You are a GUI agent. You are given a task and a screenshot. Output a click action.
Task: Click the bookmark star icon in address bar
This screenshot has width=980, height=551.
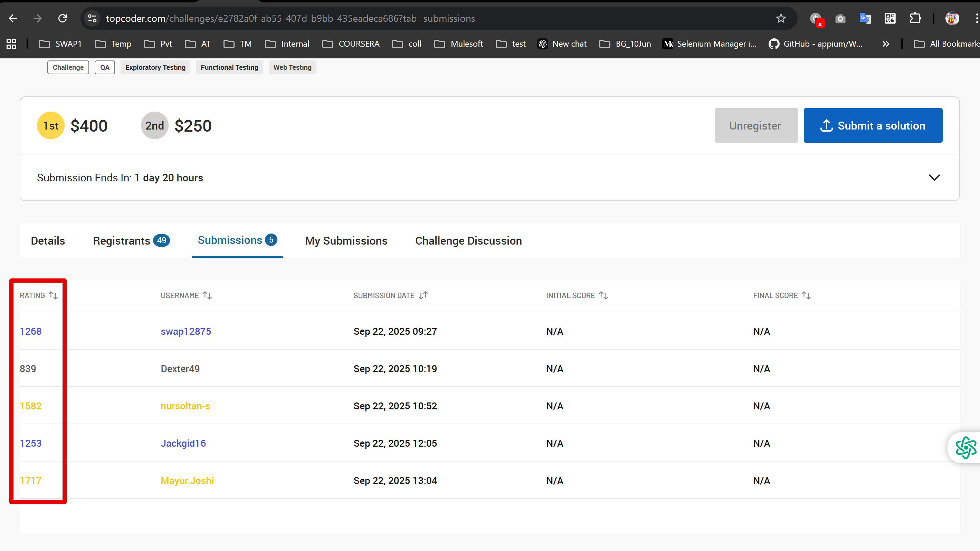(x=781, y=18)
